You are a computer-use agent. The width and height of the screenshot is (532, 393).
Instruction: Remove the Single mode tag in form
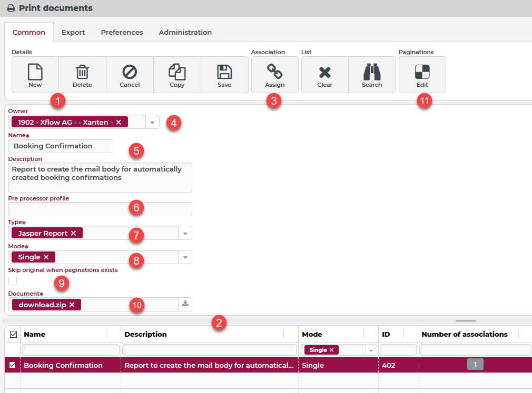click(46, 257)
